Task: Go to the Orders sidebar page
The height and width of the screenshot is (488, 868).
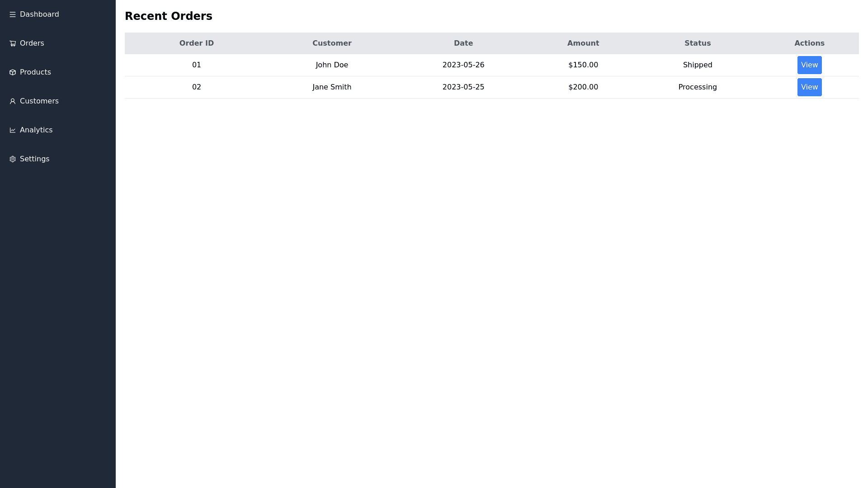Action: [32, 43]
